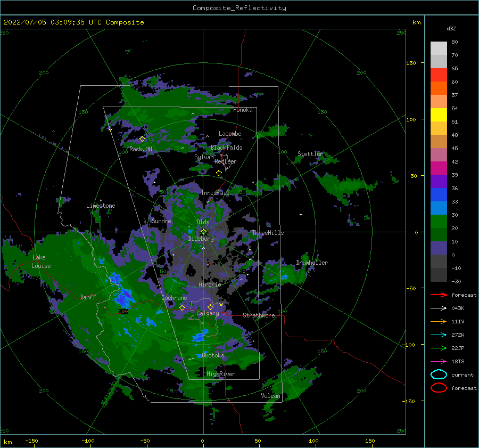Click the Calgary city label
Viewport: 479px width, 448px height.
[x=208, y=313]
